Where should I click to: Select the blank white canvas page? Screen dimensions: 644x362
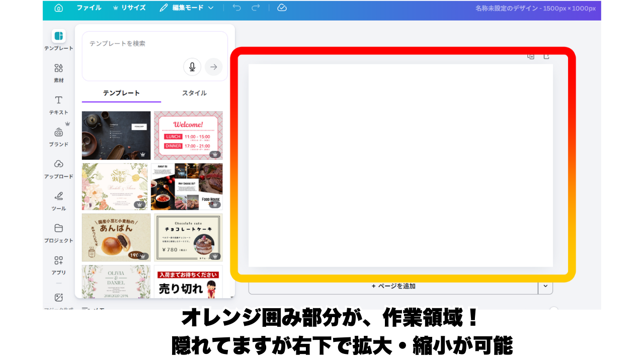click(400, 165)
